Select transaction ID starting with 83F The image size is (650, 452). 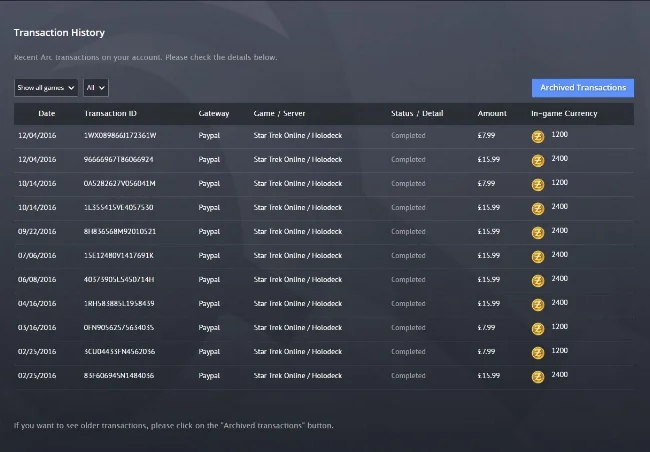point(119,376)
